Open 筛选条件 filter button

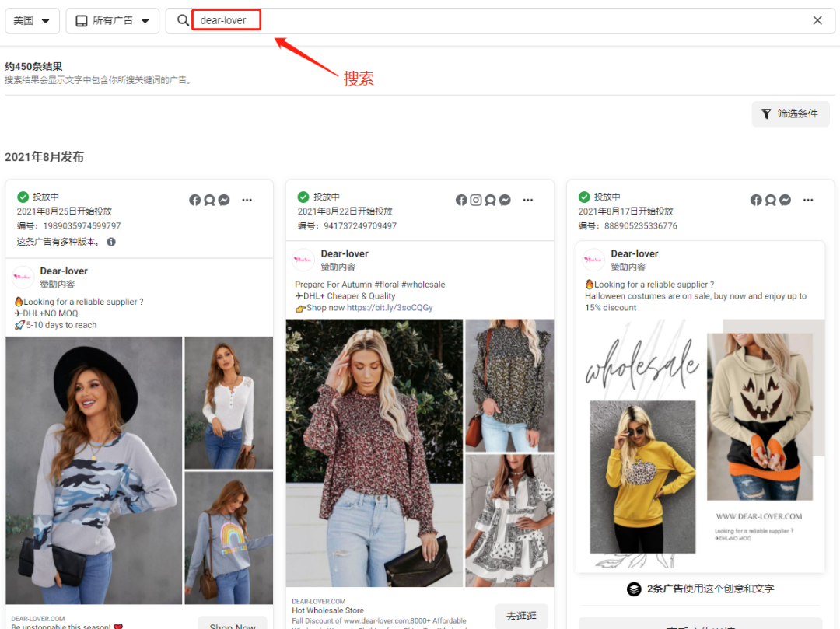point(790,114)
